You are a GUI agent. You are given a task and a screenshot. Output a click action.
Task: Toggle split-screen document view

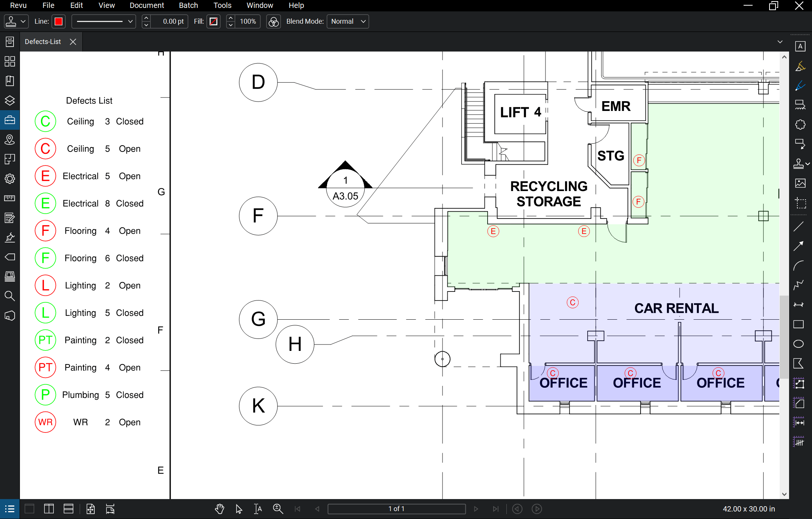click(48, 509)
